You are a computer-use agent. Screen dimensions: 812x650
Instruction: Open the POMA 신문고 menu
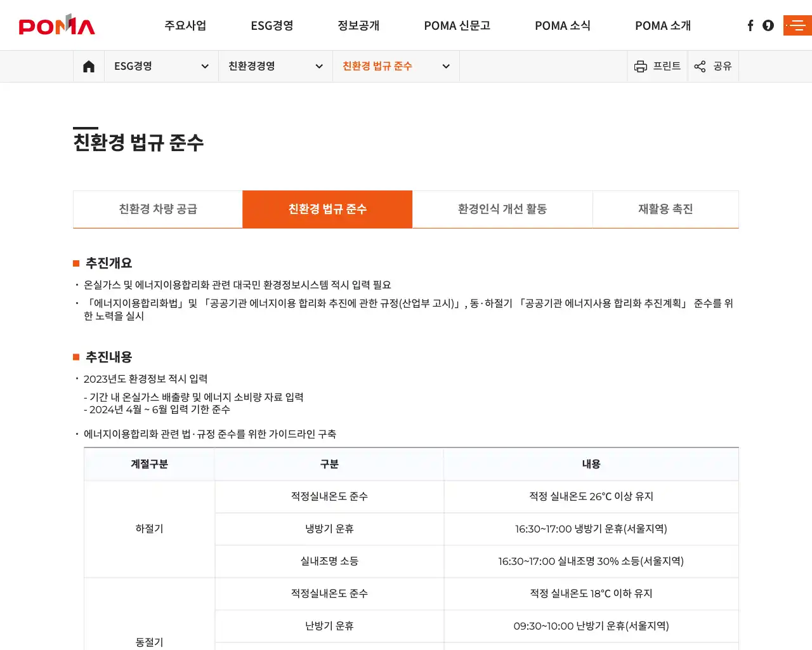pyautogui.click(x=457, y=25)
